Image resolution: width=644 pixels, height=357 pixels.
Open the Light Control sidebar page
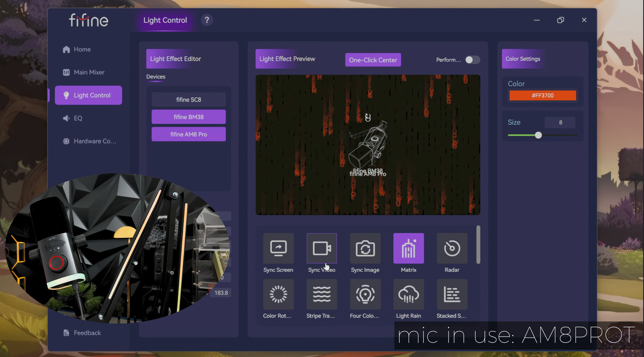[x=89, y=95]
